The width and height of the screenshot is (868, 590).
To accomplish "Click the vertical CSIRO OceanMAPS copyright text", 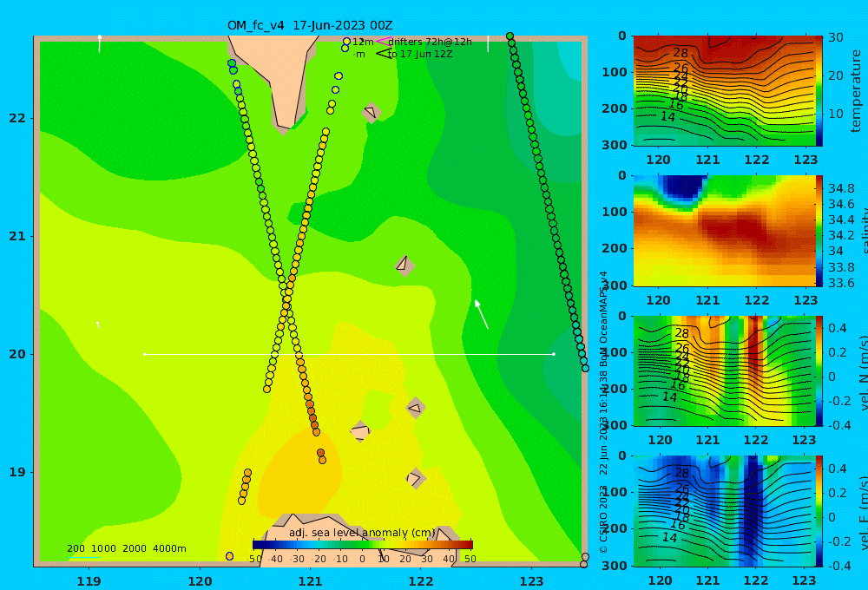I will point(603,412).
